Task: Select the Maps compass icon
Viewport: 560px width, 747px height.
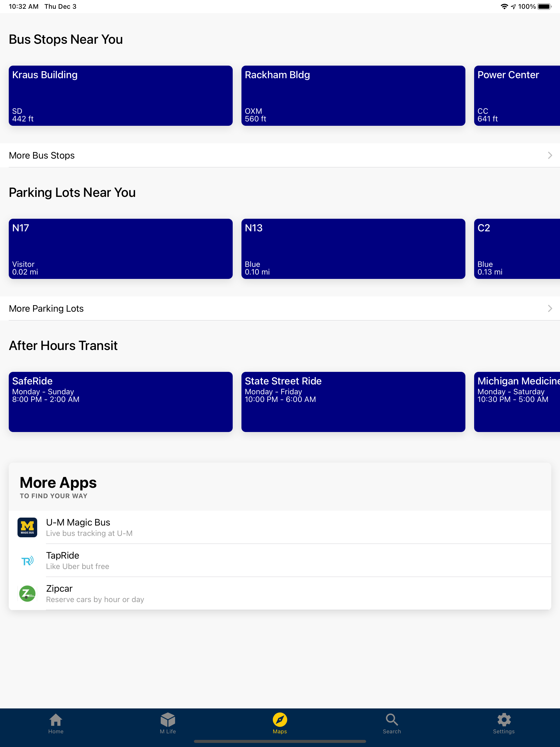Action: coord(280,720)
